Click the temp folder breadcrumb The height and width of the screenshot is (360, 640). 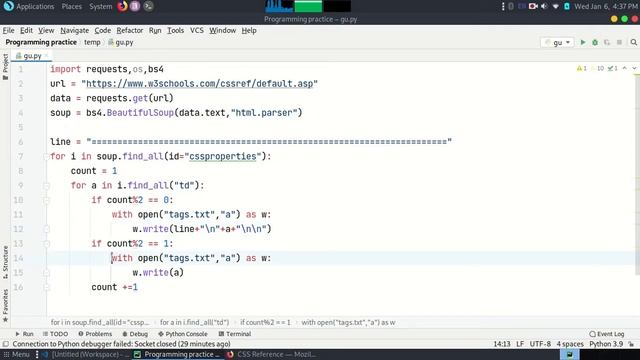tap(92, 42)
